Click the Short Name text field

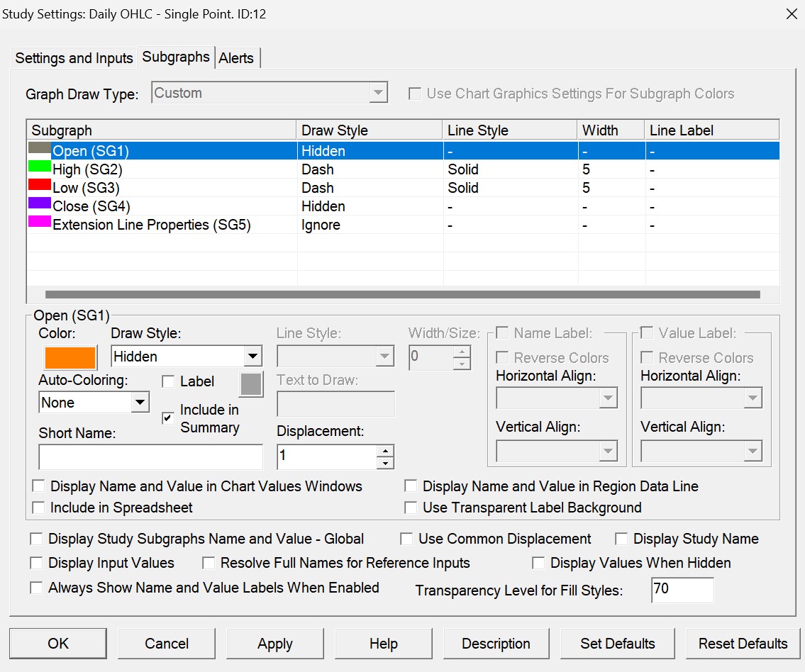150,457
